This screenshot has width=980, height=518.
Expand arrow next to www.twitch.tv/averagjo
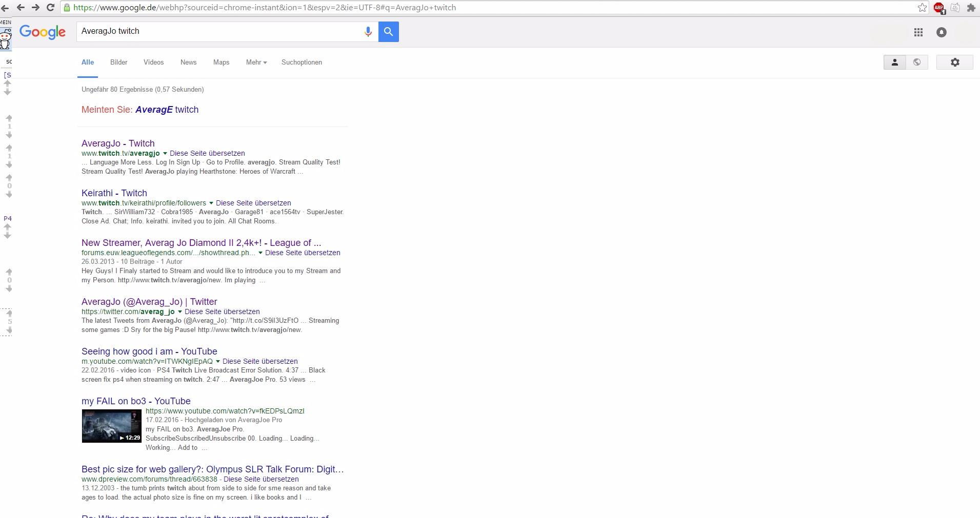tap(165, 154)
